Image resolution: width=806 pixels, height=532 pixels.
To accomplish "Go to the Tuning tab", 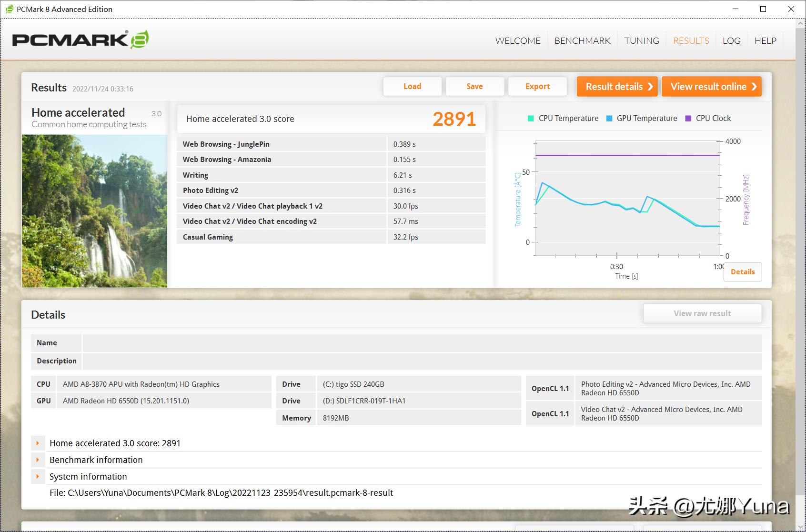I will (x=642, y=41).
